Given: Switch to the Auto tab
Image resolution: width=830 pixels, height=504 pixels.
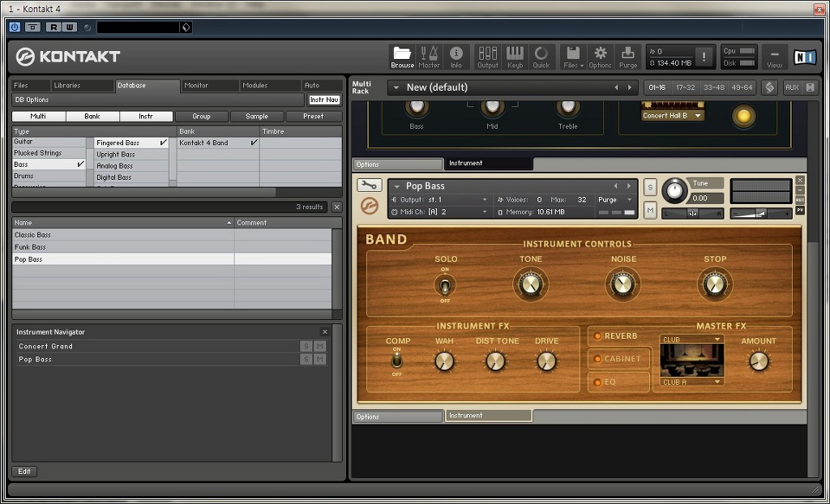Looking at the screenshot, I should 322,85.
